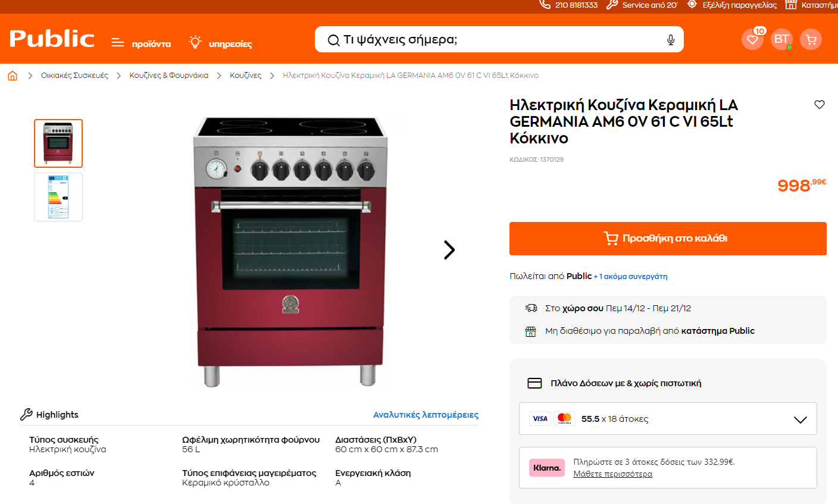
Task: Select the red cooker thumbnail image
Action: (x=58, y=143)
